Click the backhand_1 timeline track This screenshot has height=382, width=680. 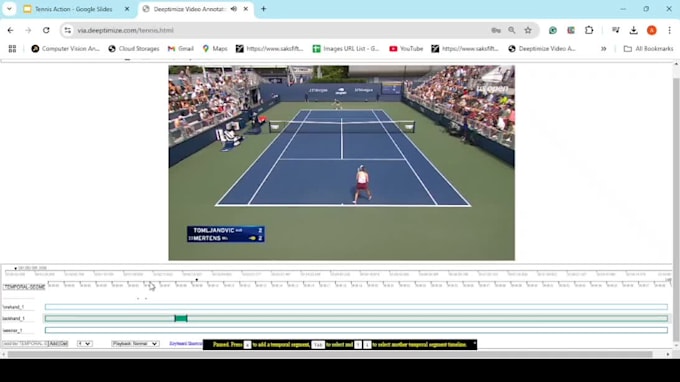tap(356, 318)
